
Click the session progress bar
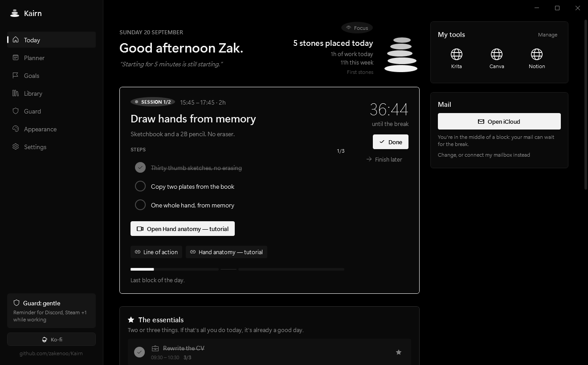[x=237, y=269]
